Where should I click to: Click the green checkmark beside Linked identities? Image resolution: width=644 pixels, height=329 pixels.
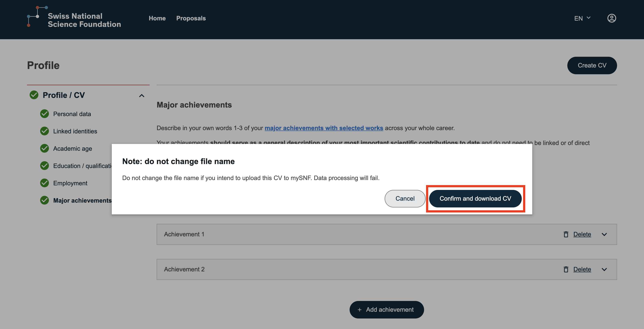pos(44,131)
